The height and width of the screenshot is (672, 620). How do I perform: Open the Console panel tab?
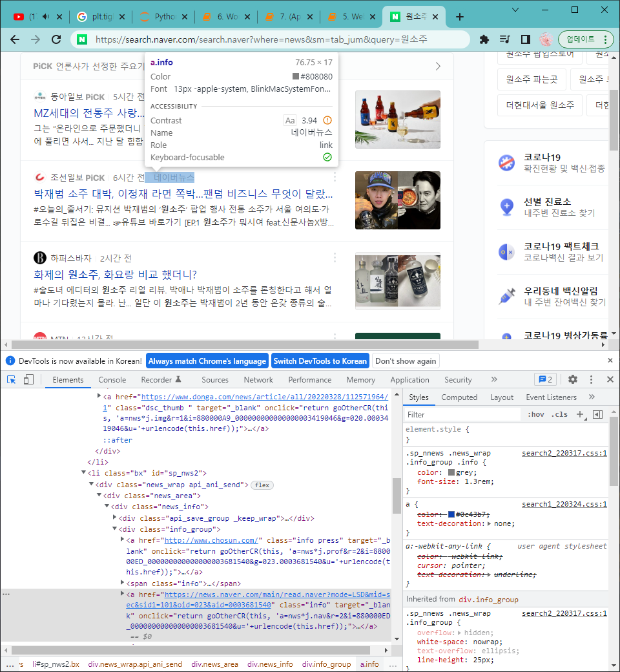point(112,380)
